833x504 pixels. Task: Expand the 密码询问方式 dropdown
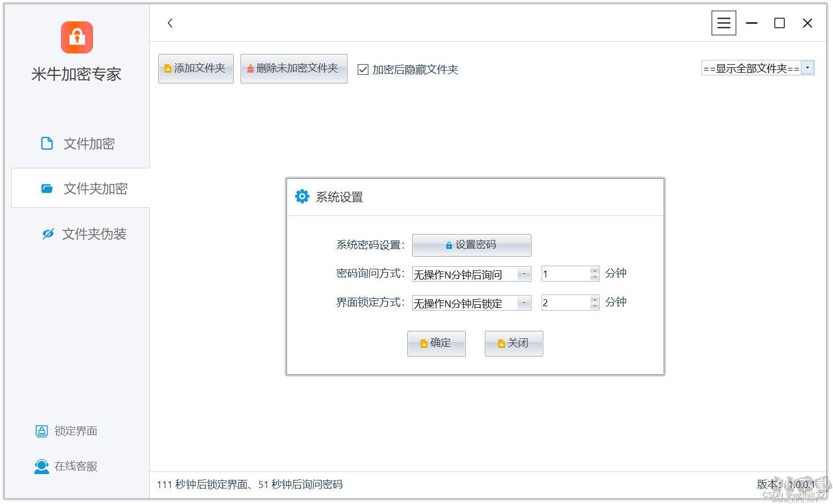523,274
